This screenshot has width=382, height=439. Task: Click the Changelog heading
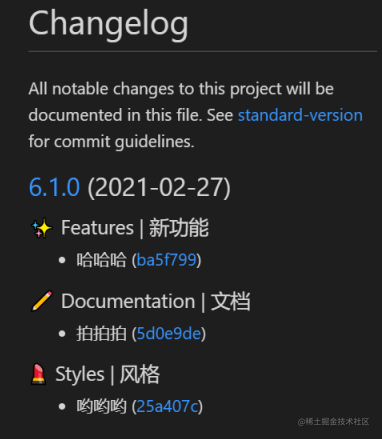point(109,24)
